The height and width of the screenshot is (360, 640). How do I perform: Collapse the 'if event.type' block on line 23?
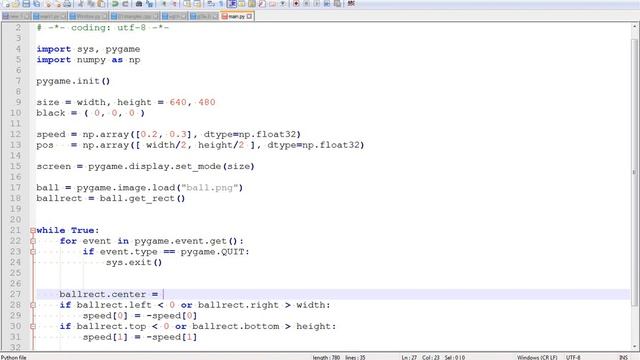pyautogui.click(x=33, y=252)
